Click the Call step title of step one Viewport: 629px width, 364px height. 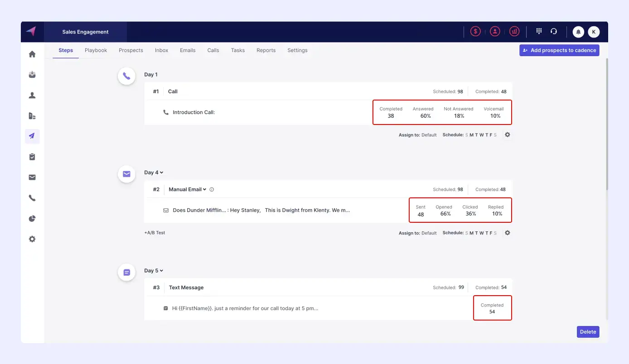(x=173, y=91)
